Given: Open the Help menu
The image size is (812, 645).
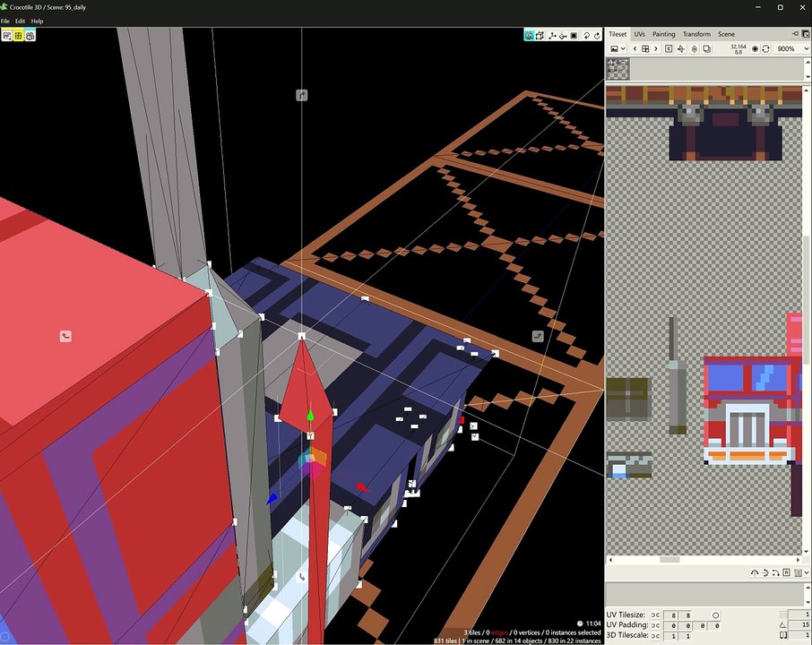Looking at the screenshot, I should 37,21.
